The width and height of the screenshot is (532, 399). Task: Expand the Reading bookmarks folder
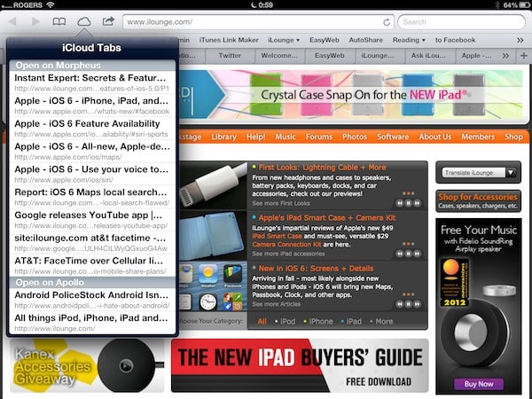coord(409,40)
